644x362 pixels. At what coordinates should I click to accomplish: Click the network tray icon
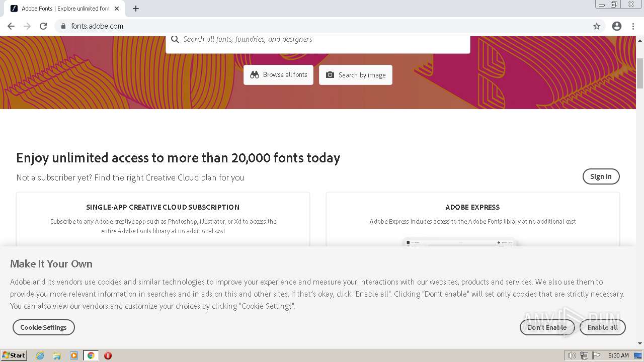point(584,355)
